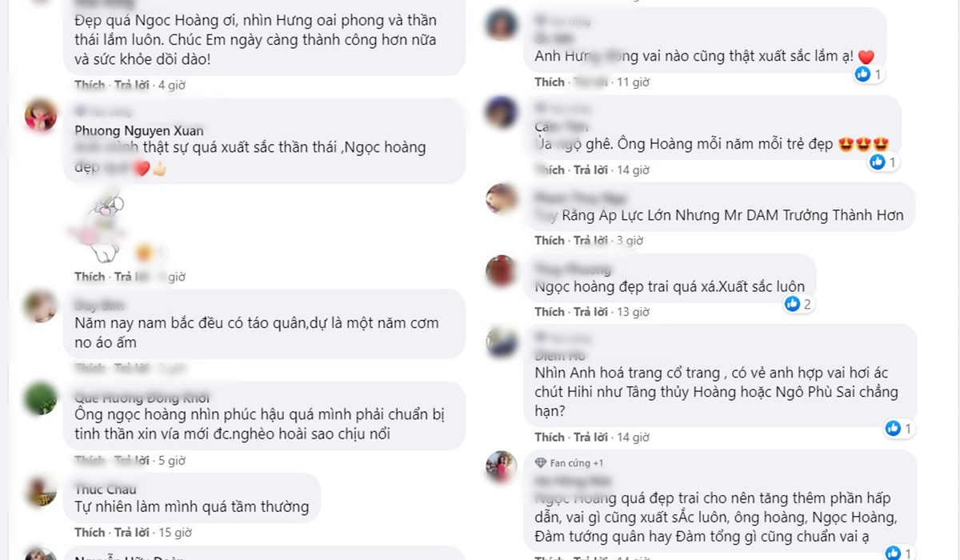
Task: View like count on 'Ngô Phù Sai' comment
Action: [x=898, y=429]
